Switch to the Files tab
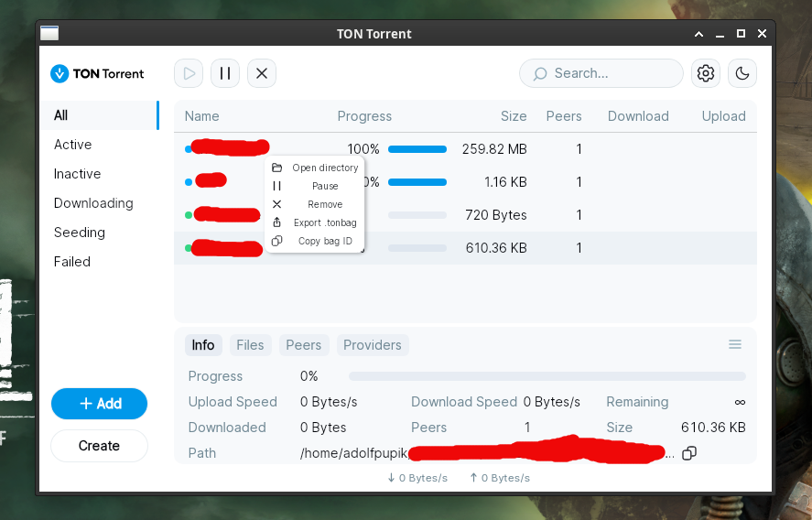 (250, 345)
